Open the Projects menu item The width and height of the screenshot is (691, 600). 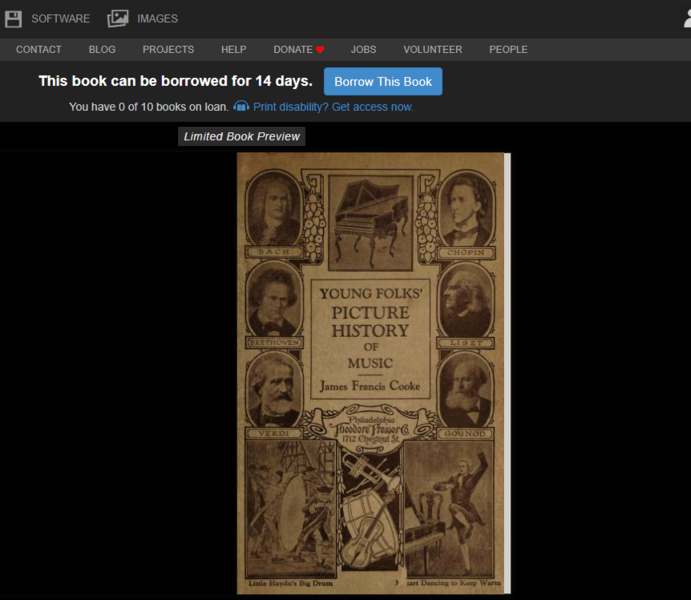coord(168,49)
